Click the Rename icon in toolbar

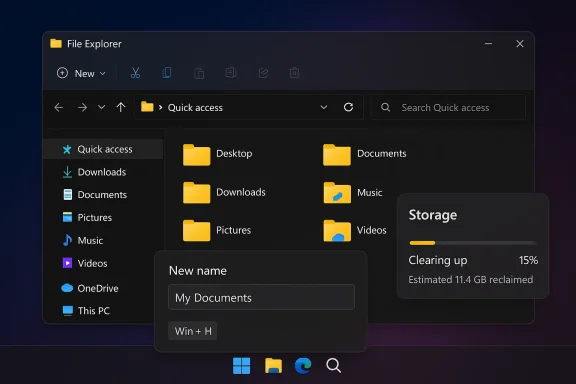point(231,73)
